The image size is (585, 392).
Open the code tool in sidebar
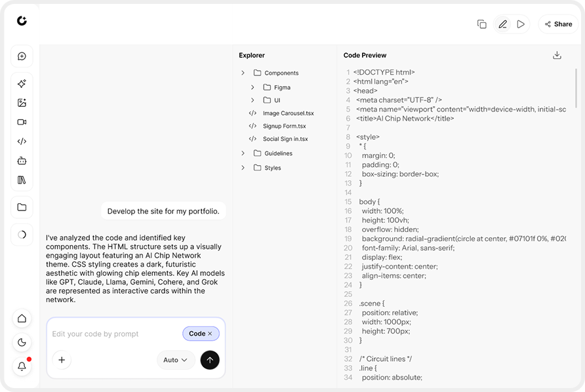click(x=22, y=142)
